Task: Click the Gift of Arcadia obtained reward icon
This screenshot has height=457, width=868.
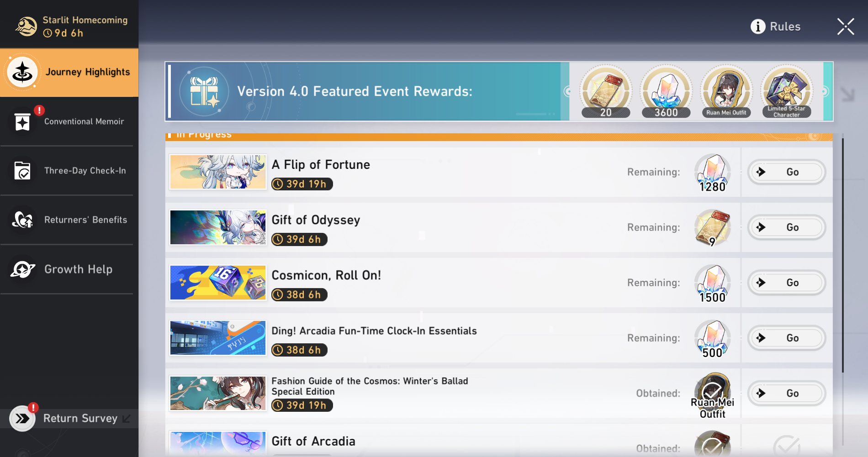Action: coord(713,444)
